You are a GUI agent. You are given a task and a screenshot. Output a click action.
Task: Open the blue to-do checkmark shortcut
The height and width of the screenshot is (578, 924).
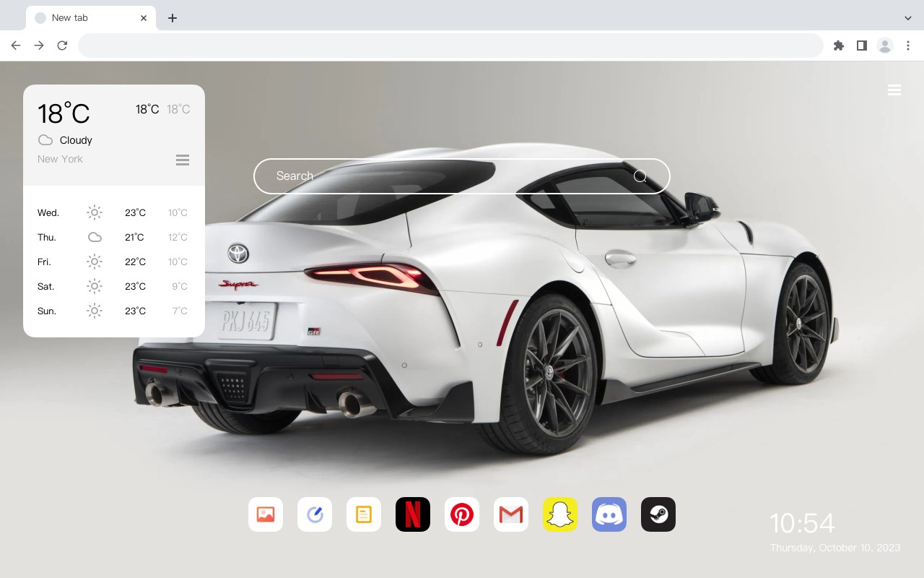coord(315,514)
